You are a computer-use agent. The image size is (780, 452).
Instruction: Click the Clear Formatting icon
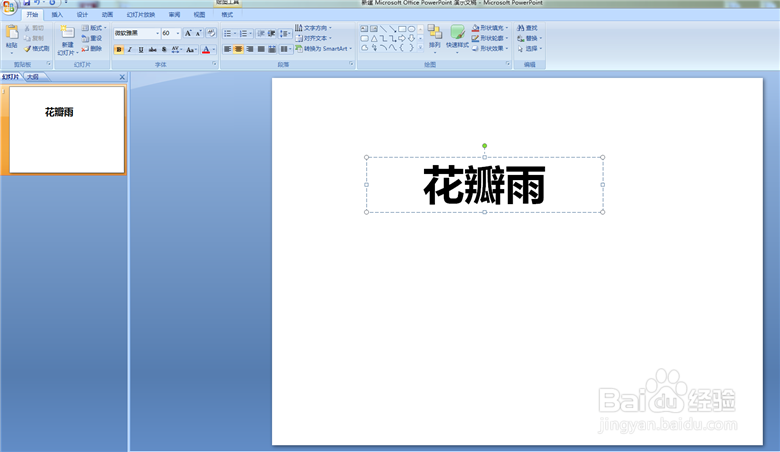point(211,33)
